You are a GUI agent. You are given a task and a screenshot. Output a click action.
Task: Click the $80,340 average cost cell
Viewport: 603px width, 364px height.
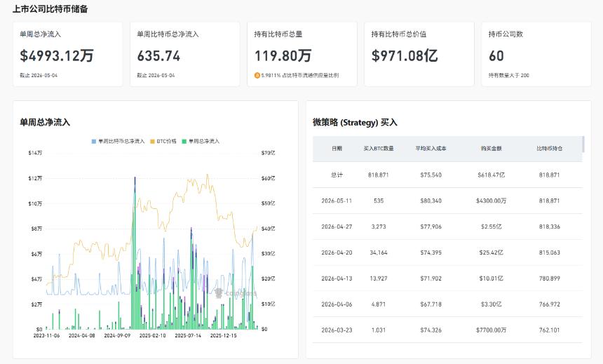(x=431, y=201)
